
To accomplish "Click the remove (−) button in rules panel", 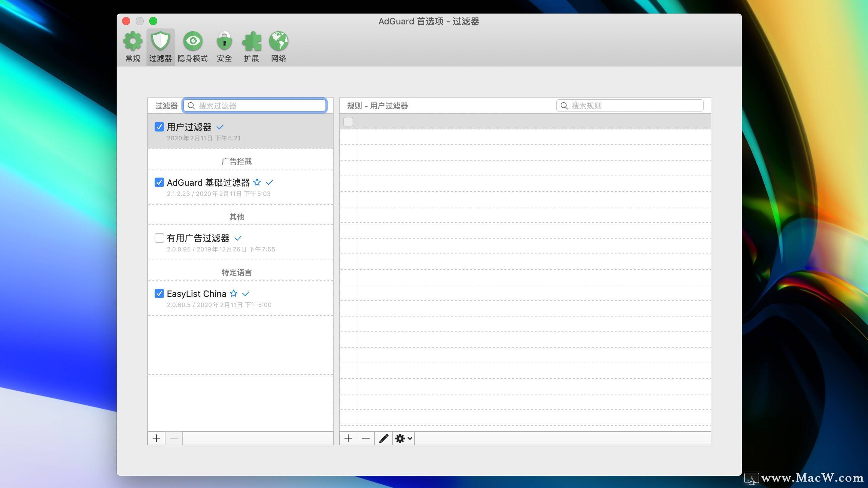I will click(x=366, y=438).
